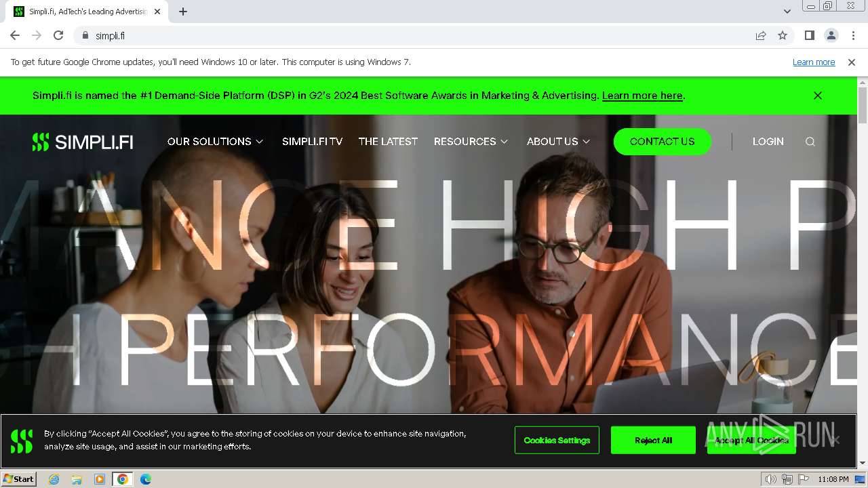
Task: Expand the Resources menu
Action: 471,142
